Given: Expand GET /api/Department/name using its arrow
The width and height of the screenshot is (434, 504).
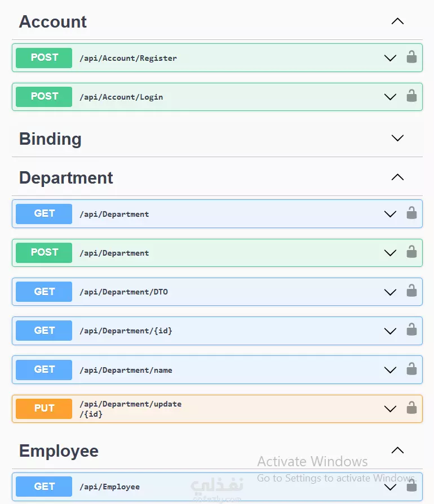Looking at the screenshot, I should [390, 370].
